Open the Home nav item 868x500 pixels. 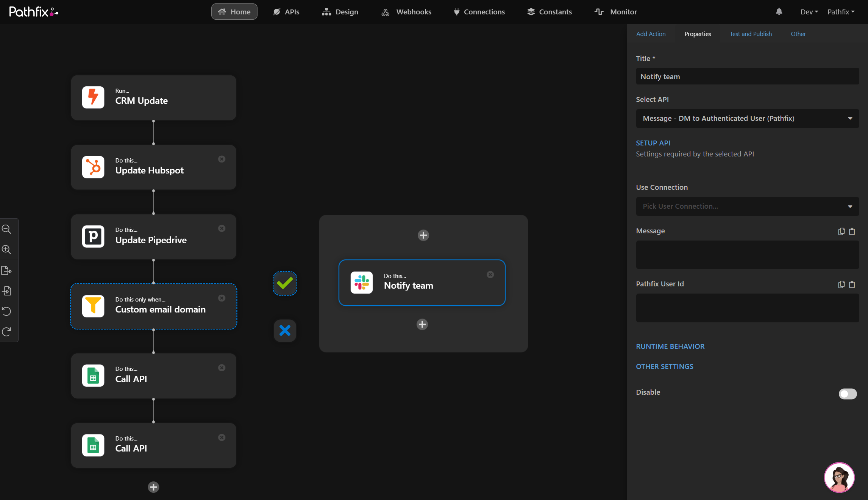[234, 12]
